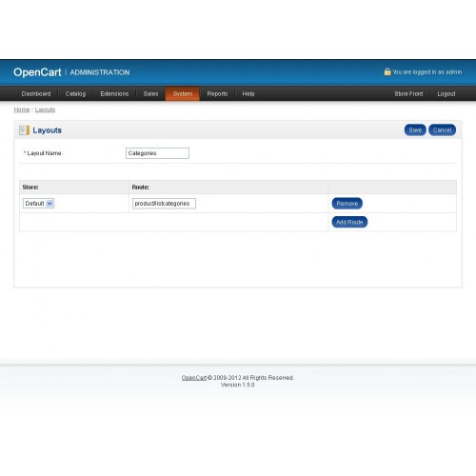Save the layout with the Save button
The width and height of the screenshot is (476, 476).
(x=415, y=130)
